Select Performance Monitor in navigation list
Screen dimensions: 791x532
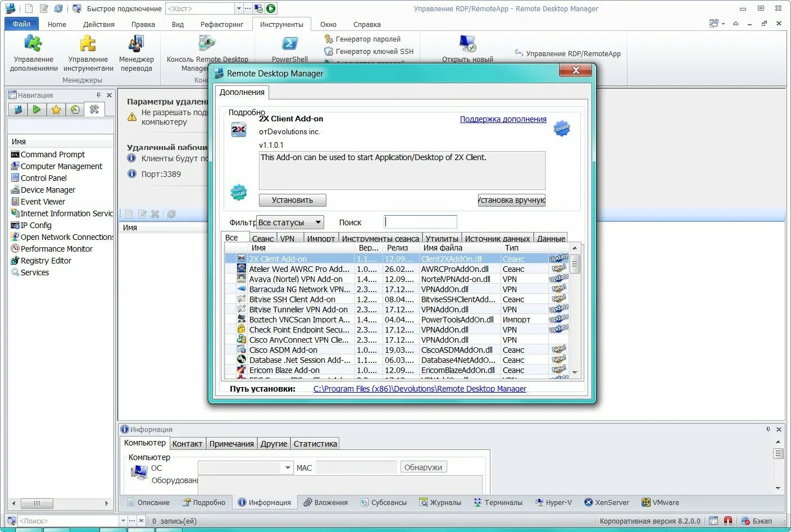[57, 249]
